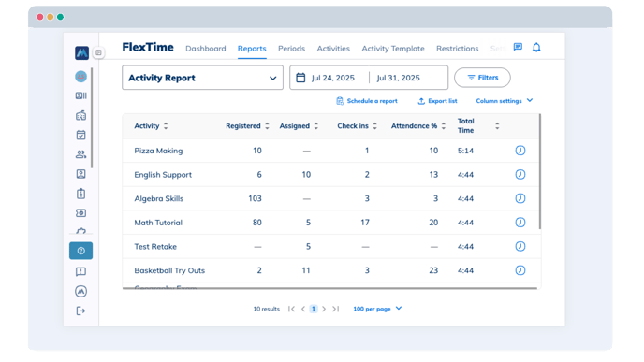Viewport: 644px width, 362px height.
Task: Open the Activity Template tab
Action: (x=393, y=49)
